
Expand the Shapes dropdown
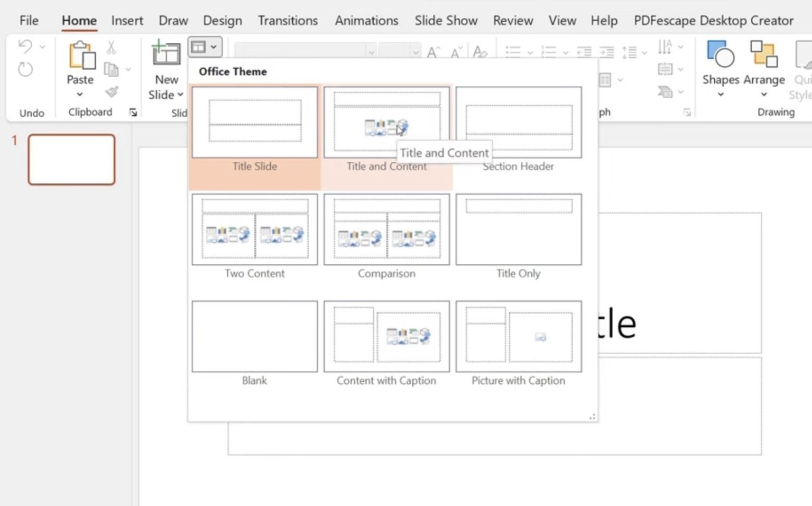tap(720, 94)
